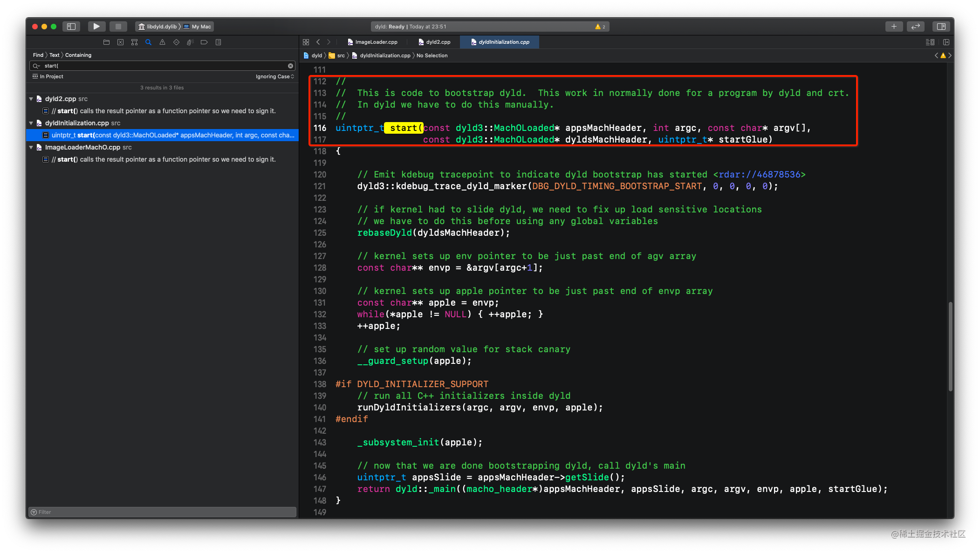The height and width of the screenshot is (553, 980).
Task: Click Containing in the search mode path
Action: (x=78, y=55)
